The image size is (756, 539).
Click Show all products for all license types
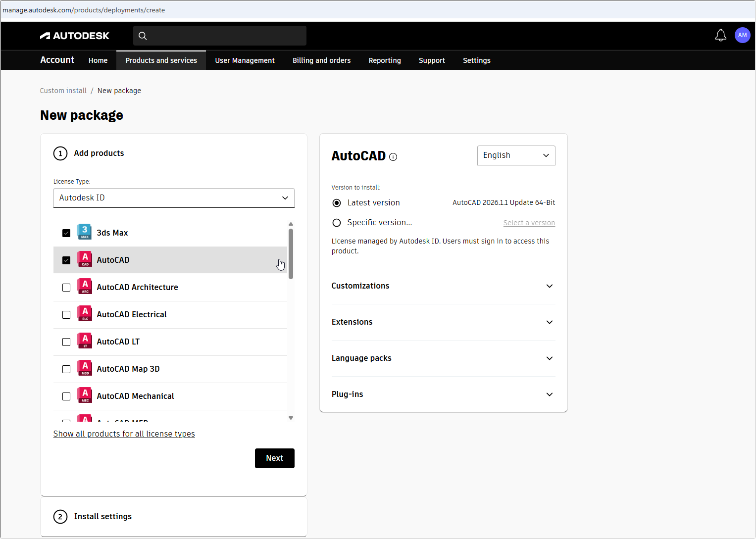coord(124,434)
